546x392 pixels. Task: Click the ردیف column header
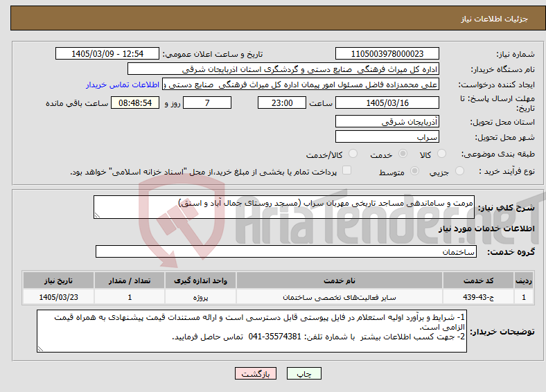[x=524, y=280]
